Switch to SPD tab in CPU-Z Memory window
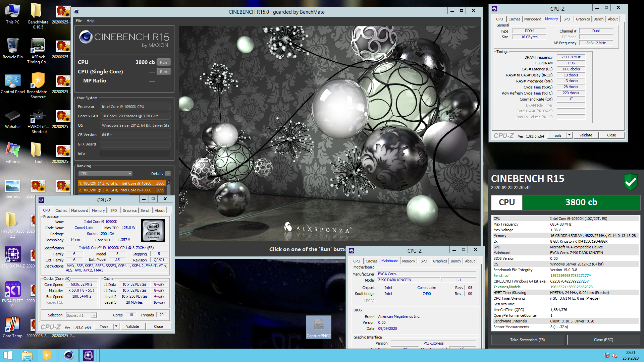This screenshot has width=644, height=362. 567,19
